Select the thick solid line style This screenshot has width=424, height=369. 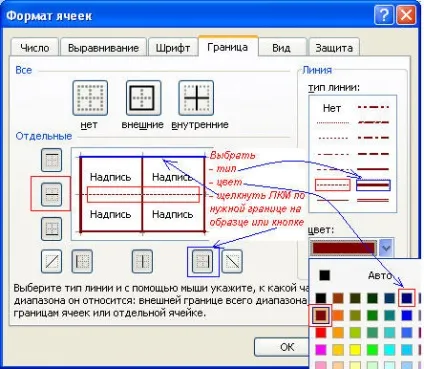click(x=373, y=185)
